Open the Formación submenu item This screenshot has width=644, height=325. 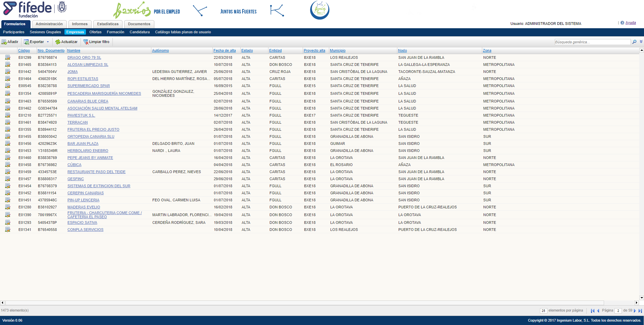(115, 32)
